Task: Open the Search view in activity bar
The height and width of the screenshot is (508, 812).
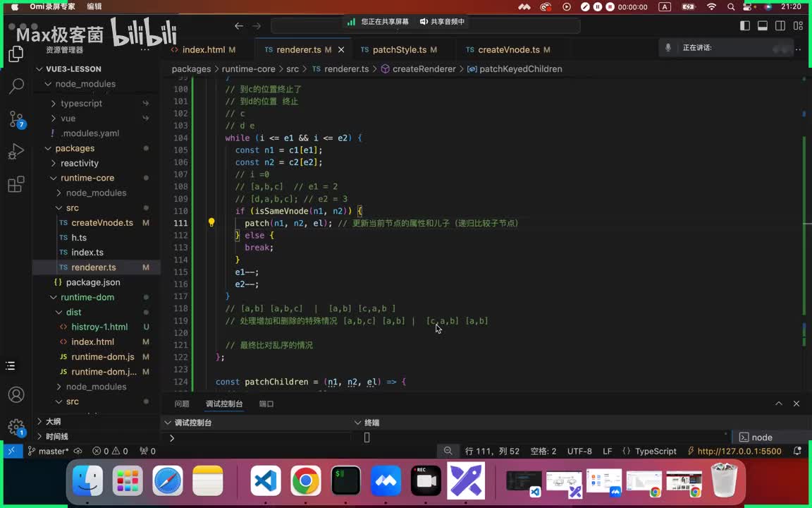Action: click(x=16, y=86)
